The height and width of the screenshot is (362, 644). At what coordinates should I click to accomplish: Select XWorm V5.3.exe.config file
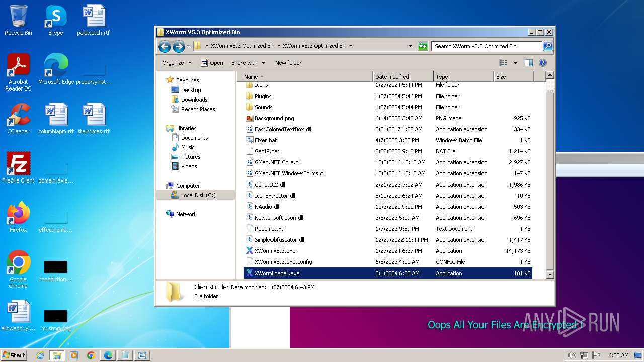click(387, 262)
